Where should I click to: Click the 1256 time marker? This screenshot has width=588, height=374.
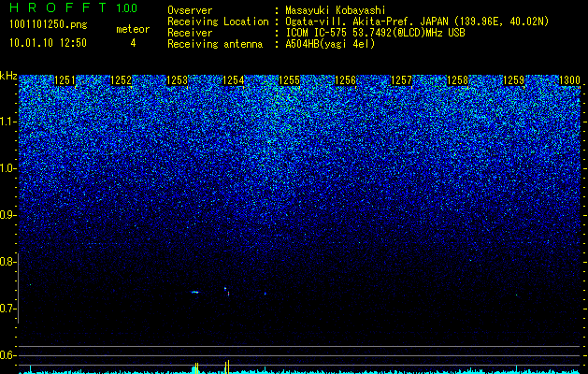[345, 80]
